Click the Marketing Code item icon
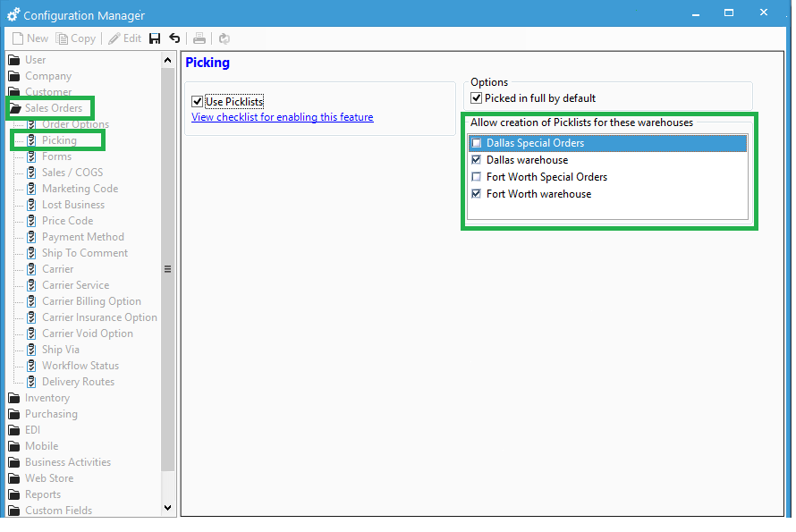Image resolution: width=796 pixels, height=532 pixels. coord(31,189)
